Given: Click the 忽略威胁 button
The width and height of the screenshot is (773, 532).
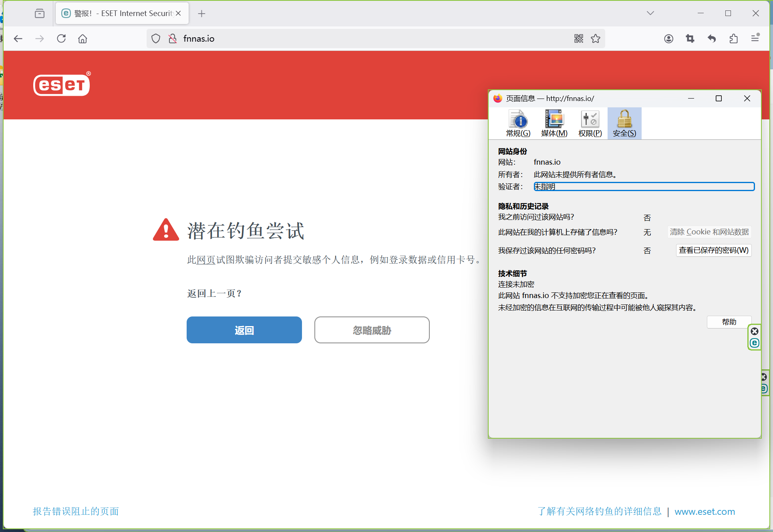Looking at the screenshot, I should click(x=372, y=330).
